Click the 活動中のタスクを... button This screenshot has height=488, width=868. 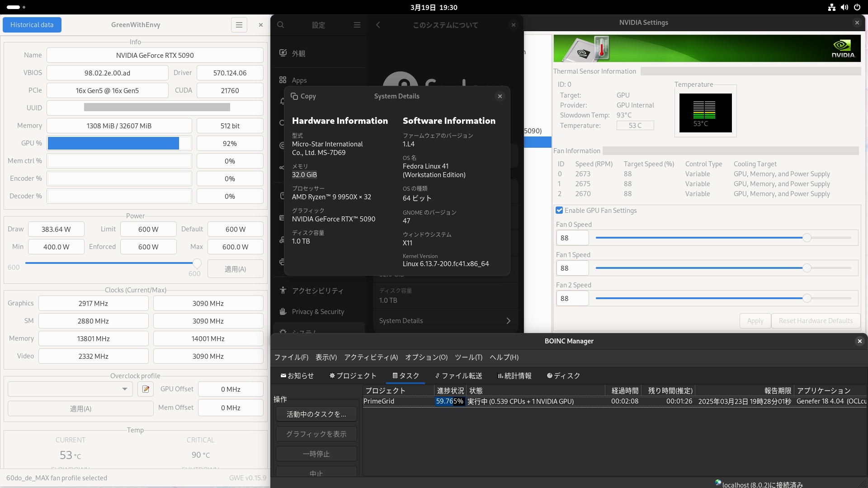click(316, 414)
